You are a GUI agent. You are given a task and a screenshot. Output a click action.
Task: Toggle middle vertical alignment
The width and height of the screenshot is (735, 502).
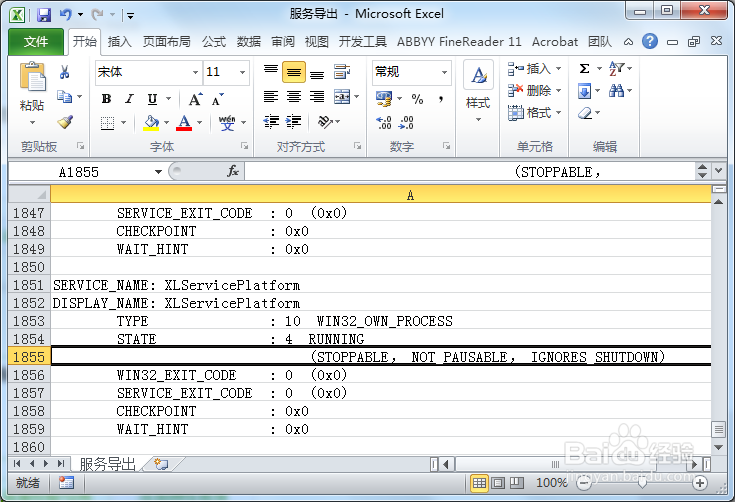click(x=294, y=72)
